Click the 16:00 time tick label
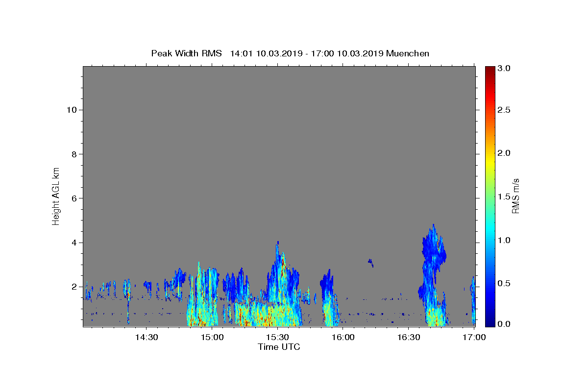The width and height of the screenshot is (588, 392). coord(343,337)
